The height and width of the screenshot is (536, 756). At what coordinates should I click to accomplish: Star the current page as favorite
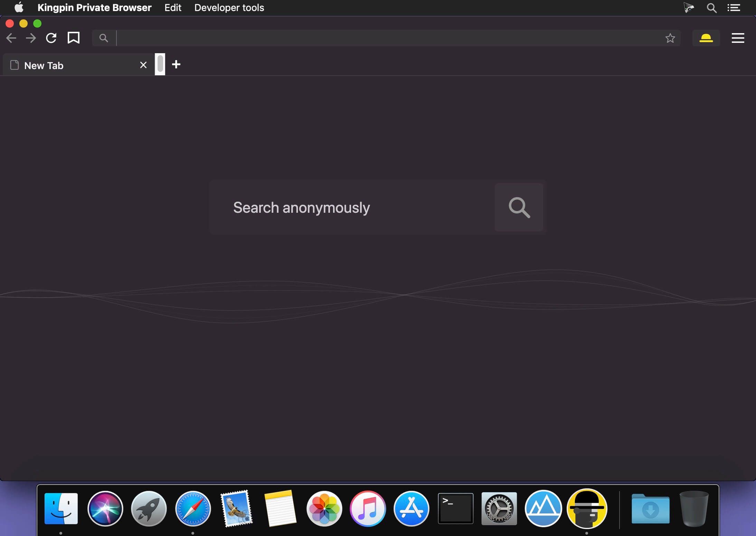pyautogui.click(x=670, y=38)
